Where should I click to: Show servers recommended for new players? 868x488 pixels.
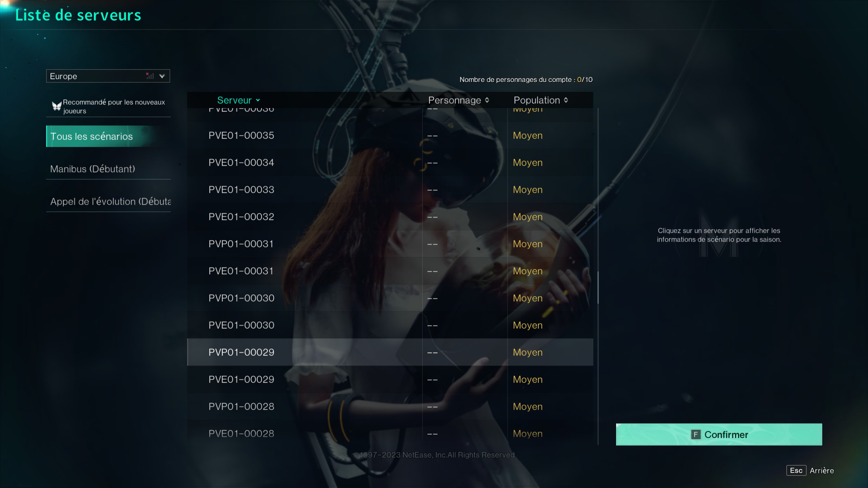coord(108,106)
